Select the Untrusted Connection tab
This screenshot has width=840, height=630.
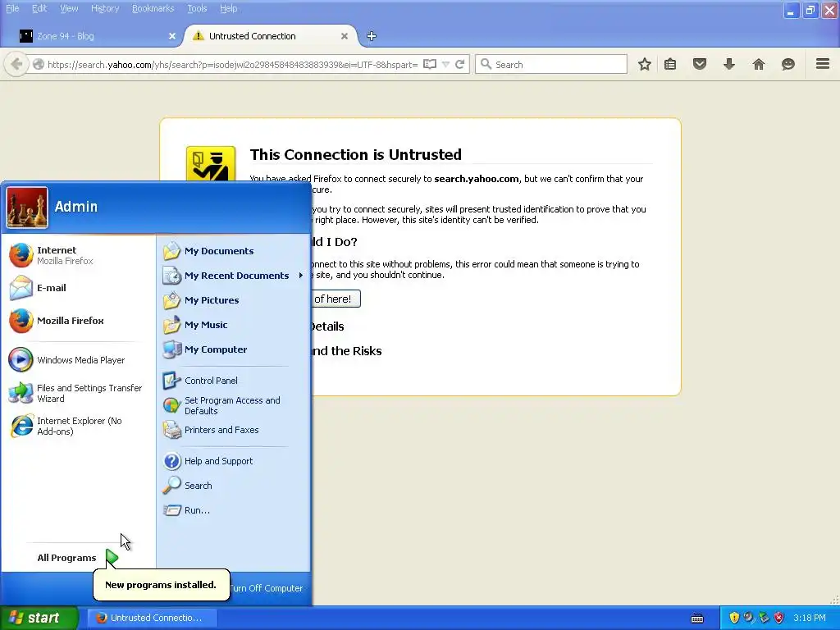pyautogui.click(x=271, y=36)
